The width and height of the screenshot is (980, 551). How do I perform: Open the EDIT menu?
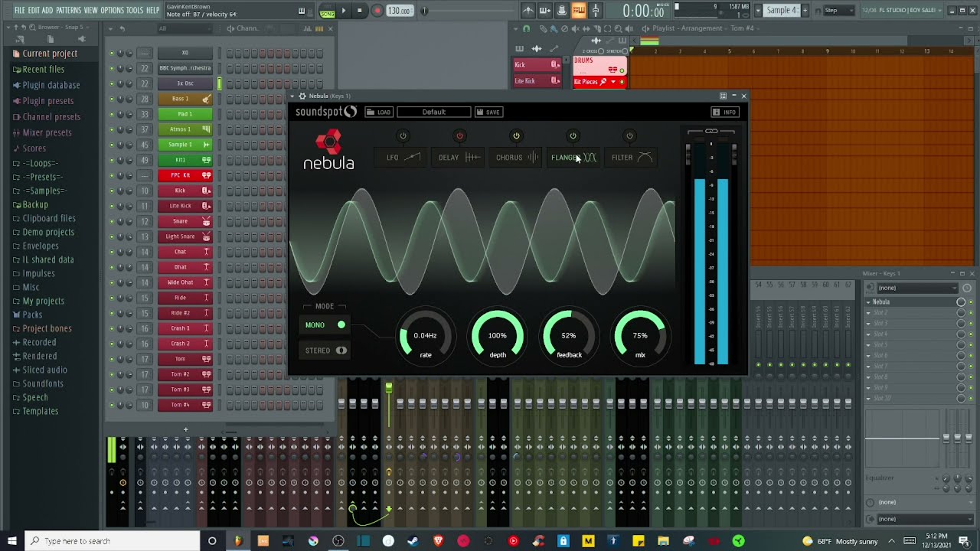pos(34,10)
